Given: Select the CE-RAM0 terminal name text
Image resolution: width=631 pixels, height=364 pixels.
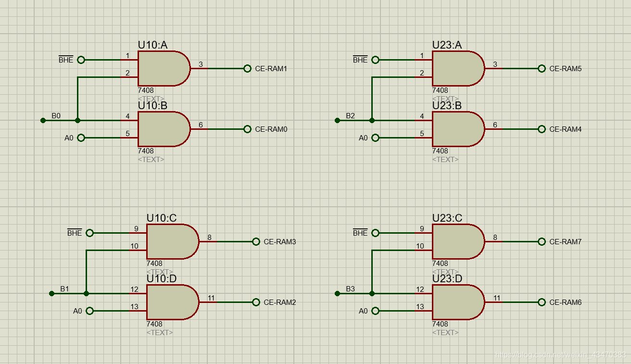Looking at the screenshot, I should pos(271,129).
